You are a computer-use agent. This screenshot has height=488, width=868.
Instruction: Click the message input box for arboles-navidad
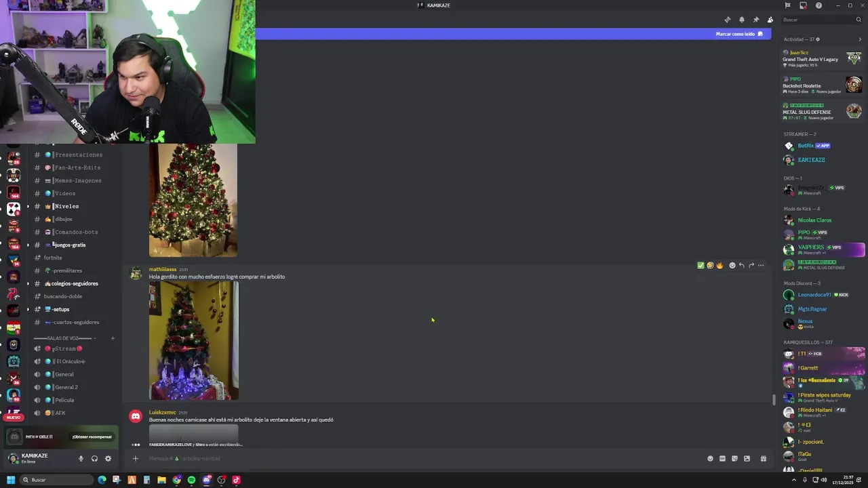(420, 459)
